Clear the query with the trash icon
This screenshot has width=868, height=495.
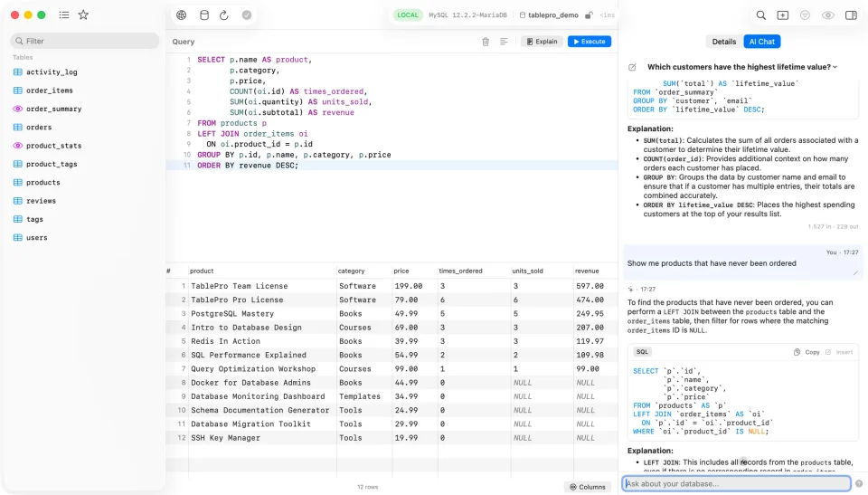click(486, 42)
